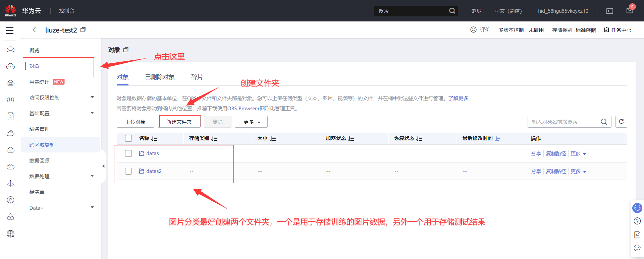Open the 更多 dropdown for the datas row
The height and width of the screenshot is (259, 644).
click(578, 153)
